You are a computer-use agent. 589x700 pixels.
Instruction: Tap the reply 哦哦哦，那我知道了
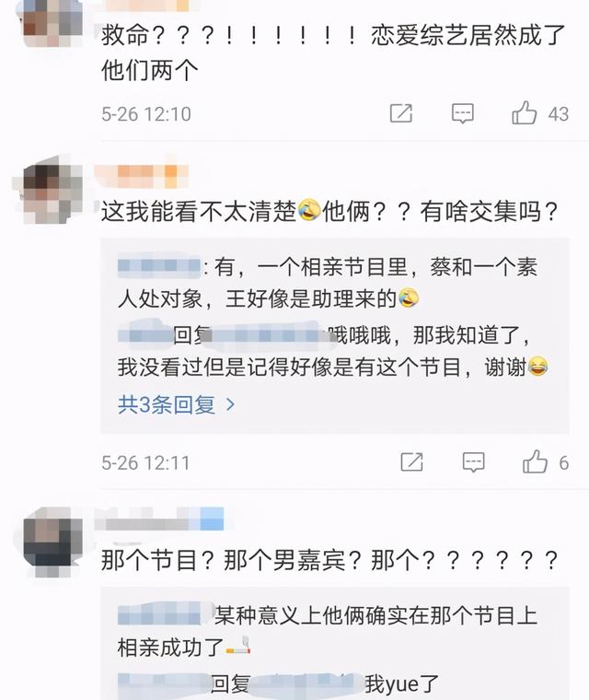pos(332,351)
